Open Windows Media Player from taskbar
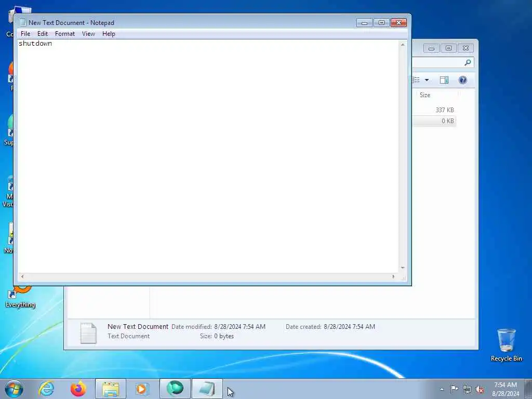Screen dimensions: 532x399 pyautogui.click(x=142, y=389)
